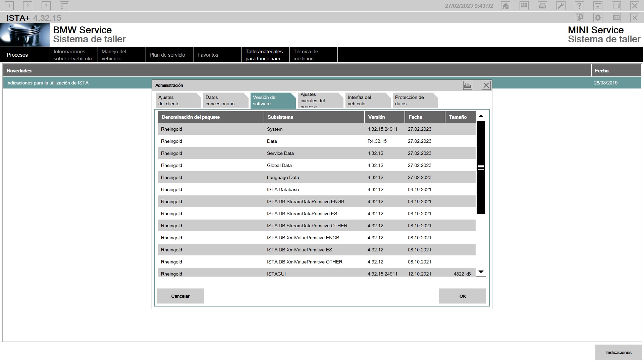This screenshot has height=362, width=644.
Task: Select ISTA DB XmlValuePrimitive ENGB row
Action: pyautogui.click(x=317, y=238)
